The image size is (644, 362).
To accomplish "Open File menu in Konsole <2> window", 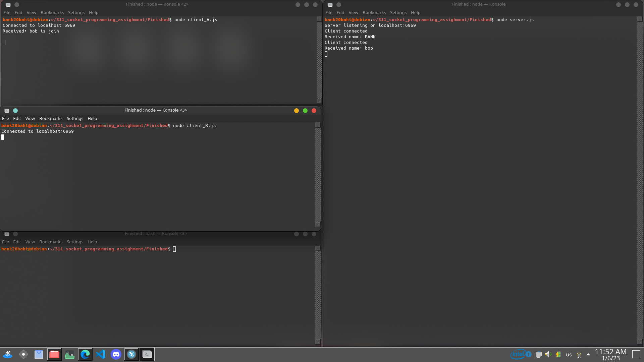I will pos(7,12).
